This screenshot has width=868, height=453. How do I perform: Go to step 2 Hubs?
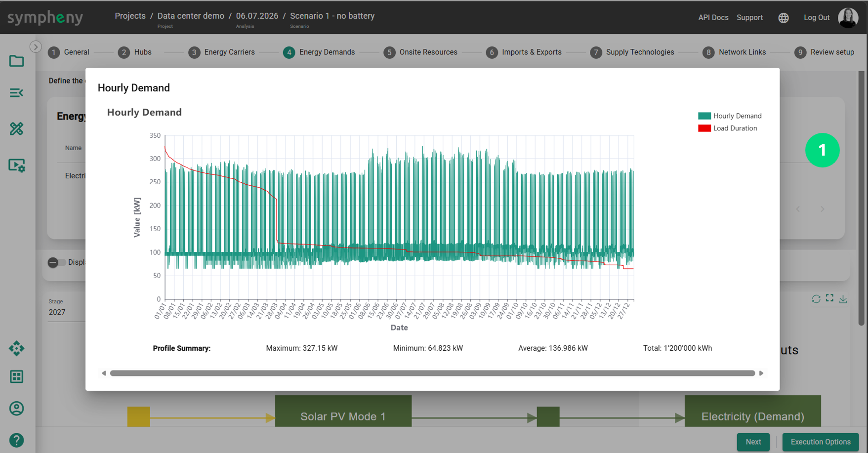point(135,52)
